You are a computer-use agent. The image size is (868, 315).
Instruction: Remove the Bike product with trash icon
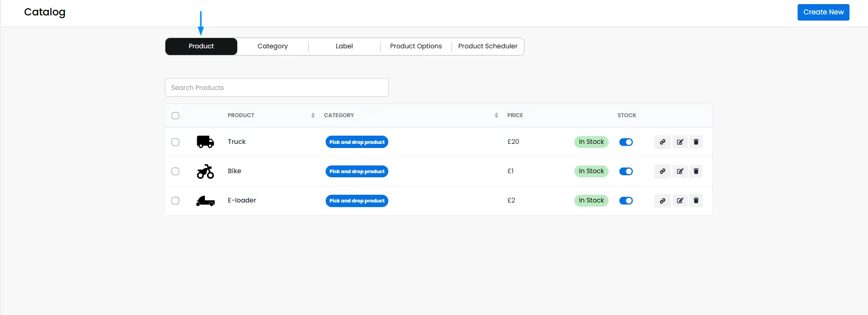tap(696, 171)
